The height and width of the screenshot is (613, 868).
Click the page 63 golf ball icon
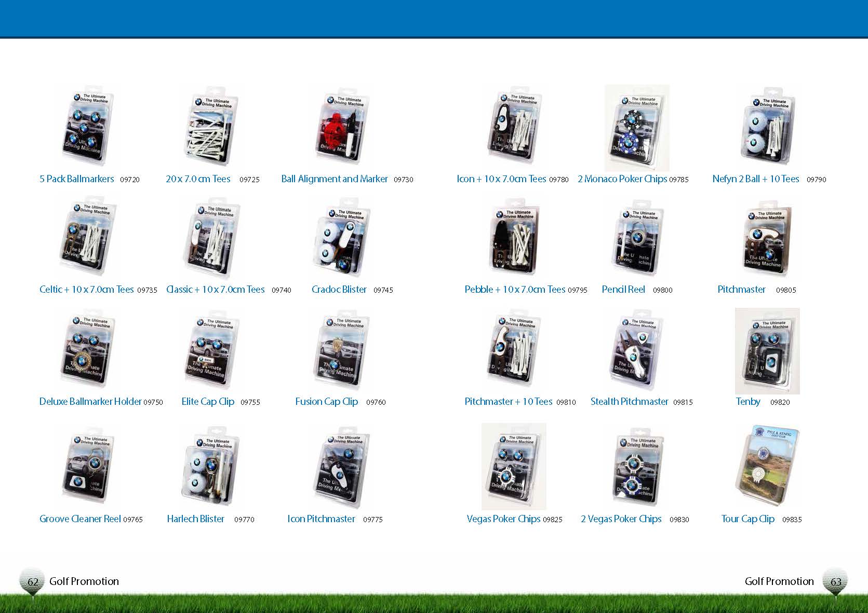click(x=835, y=581)
